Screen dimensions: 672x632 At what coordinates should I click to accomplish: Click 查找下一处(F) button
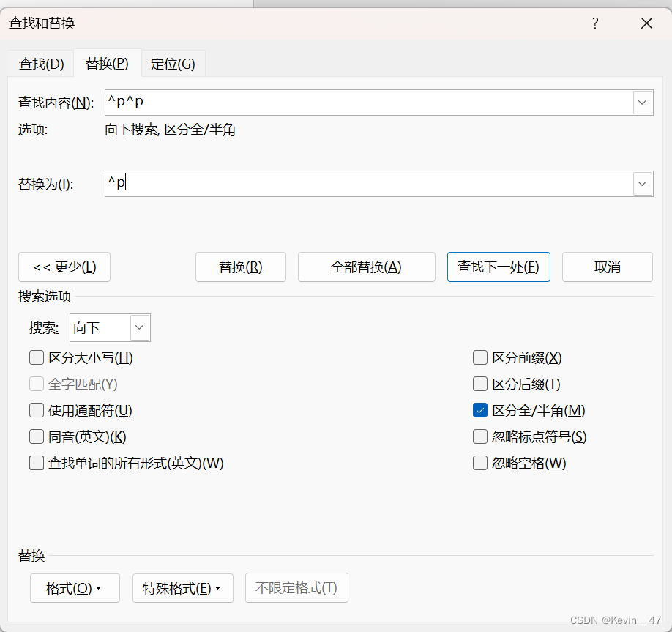pyautogui.click(x=499, y=267)
